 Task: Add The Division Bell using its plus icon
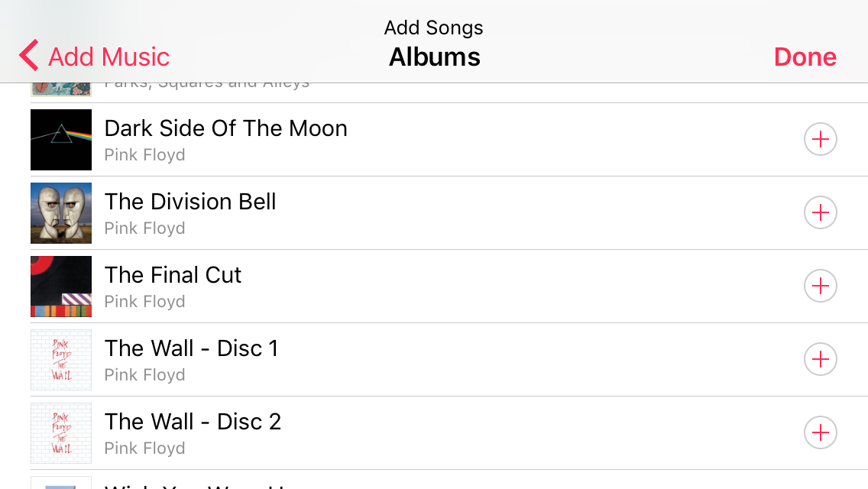coord(820,212)
